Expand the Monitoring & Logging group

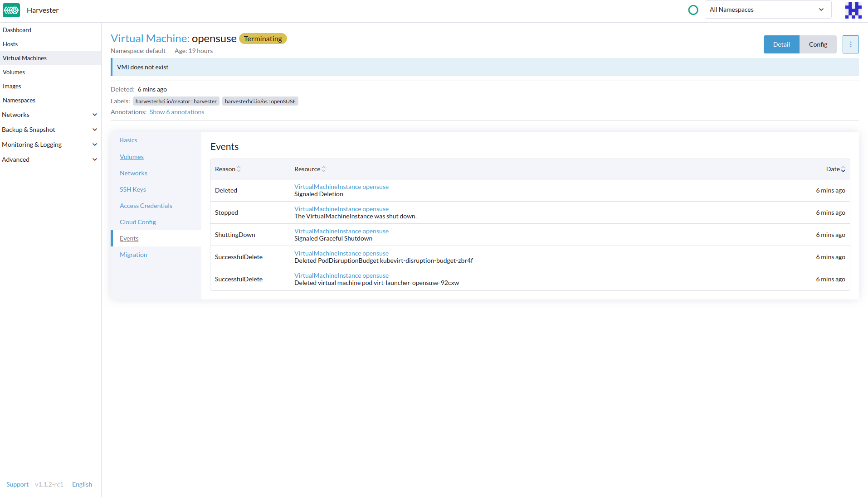50,145
